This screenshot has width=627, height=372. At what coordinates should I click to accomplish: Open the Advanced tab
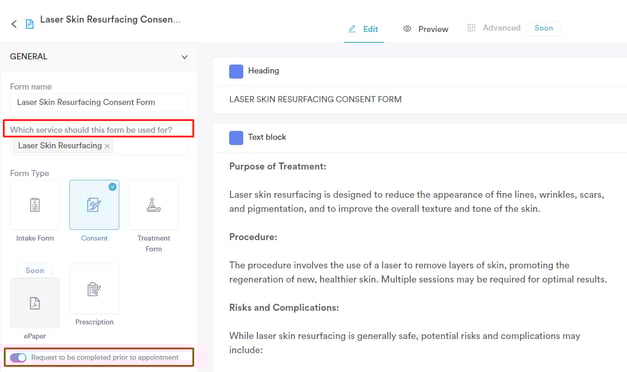494,28
